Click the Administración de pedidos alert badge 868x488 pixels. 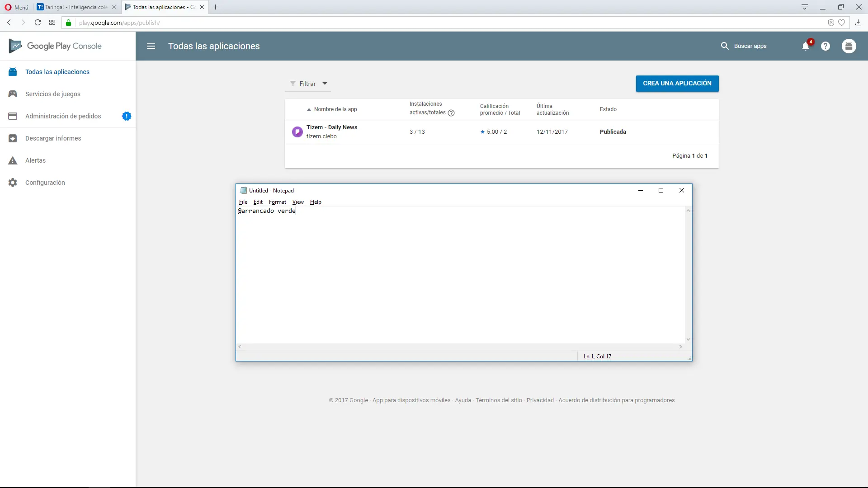pyautogui.click(x=127, y=116)
